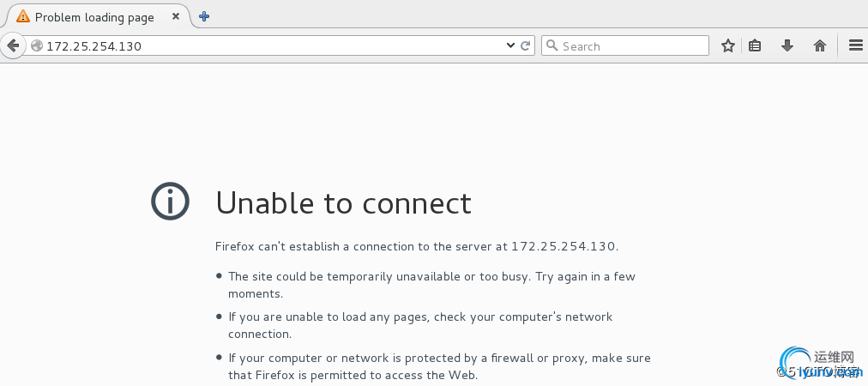This screenshot has height=386, width=868.
Task: Click the large info circle icon
Action: tap(171, 202)
